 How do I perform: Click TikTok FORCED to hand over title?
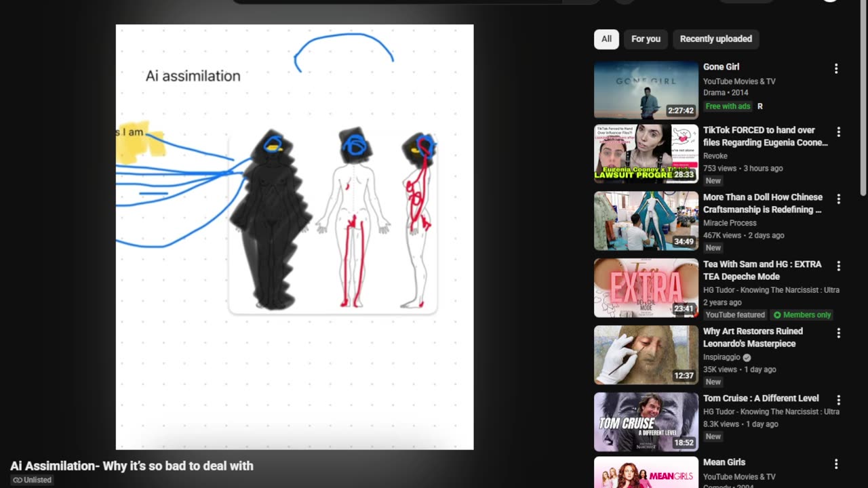click(766, 136)
